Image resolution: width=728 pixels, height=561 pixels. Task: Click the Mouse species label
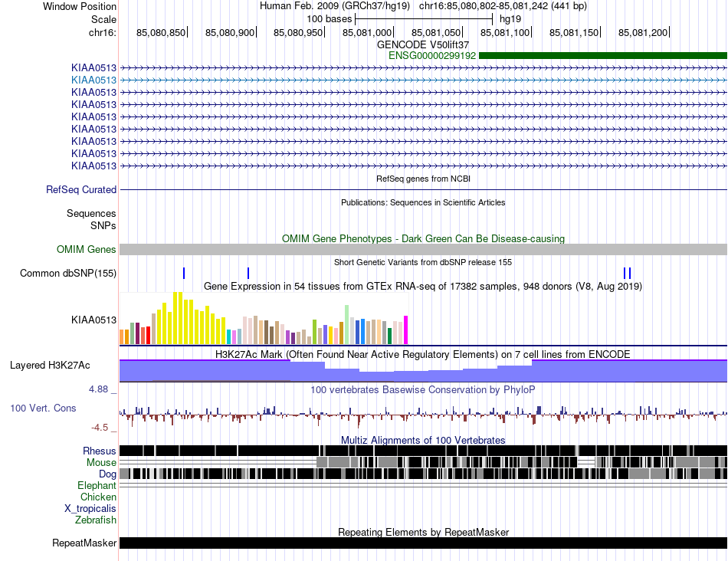pyautogui.click(x=101, y=463)
